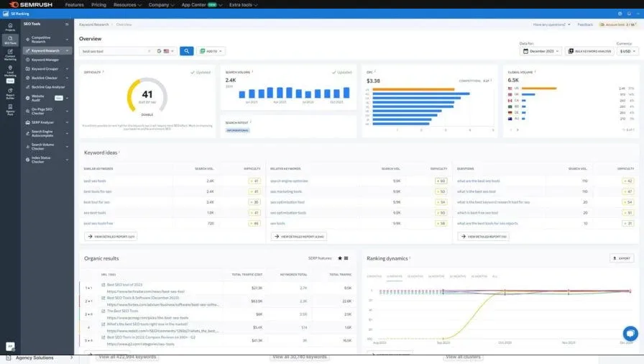Image resolution: width=644 pixels, height=364 pixels.
Task: Open Pricing in top menu
Action: [98, 5]
